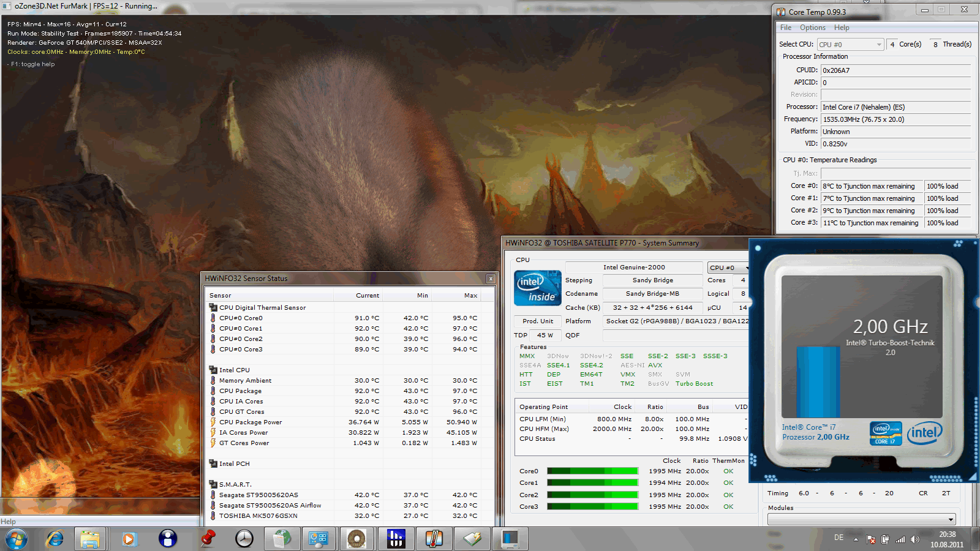Image resolution: width=980 pixels, height=551 pixels.
Task: Open the Options menu in Core Temp
Action: point(813,28)
